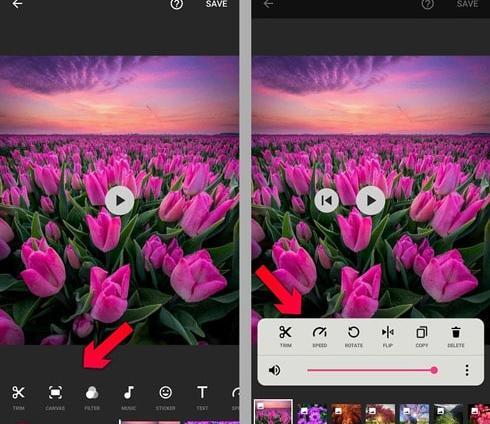Adjust the pink volume slider

point(372,370)
